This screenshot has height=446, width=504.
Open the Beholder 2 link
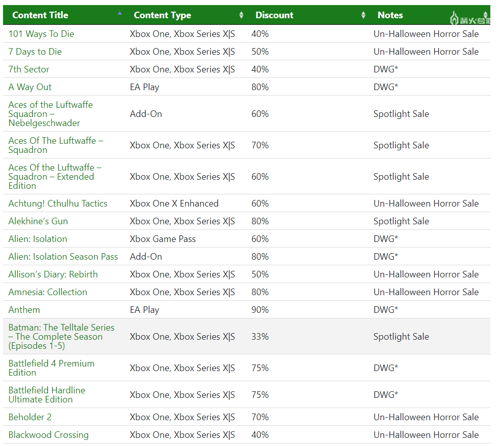coord(30,417)
